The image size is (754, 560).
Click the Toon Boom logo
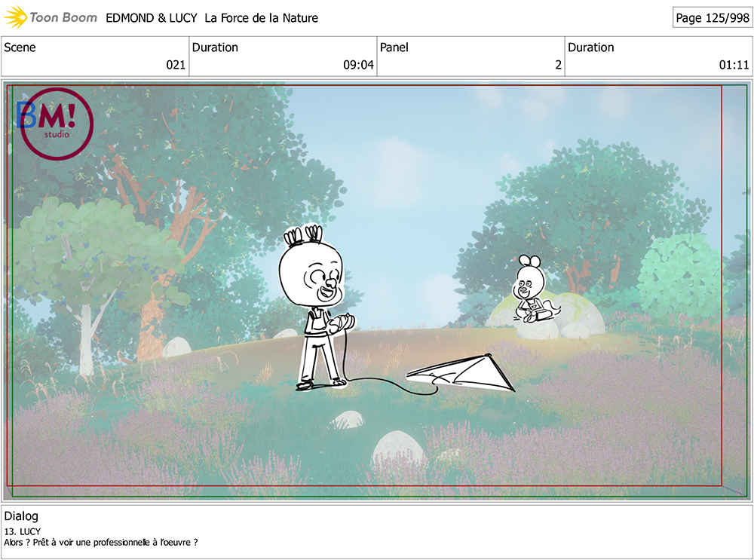pos(50,17)
